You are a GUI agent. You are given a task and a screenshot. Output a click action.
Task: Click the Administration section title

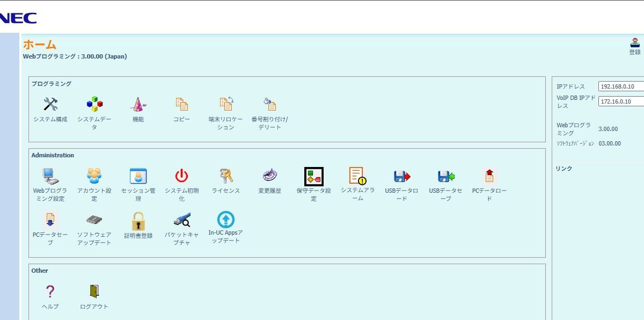coord(53,155)
